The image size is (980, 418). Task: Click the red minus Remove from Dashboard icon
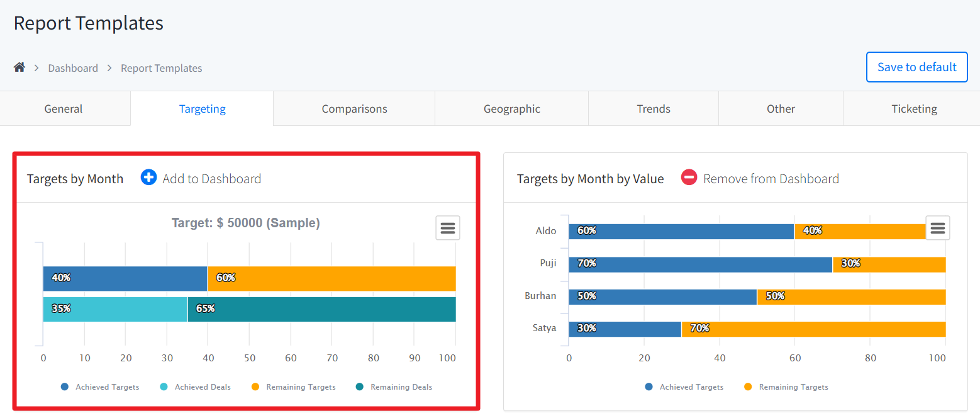(689, 178)
